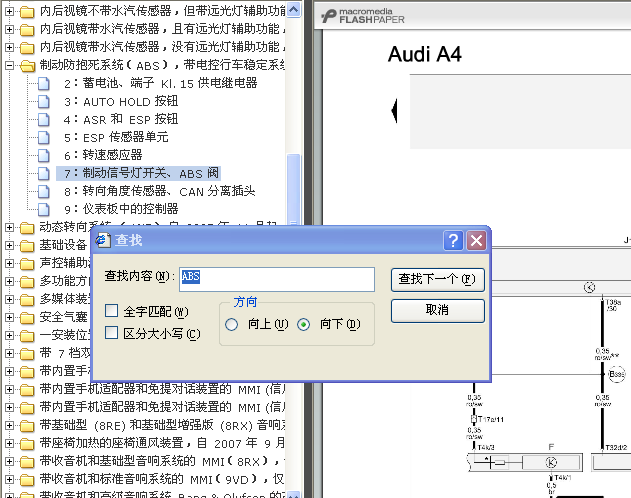Click the 查找 dialog title icon
Image resolution: width=631 pixels, height=498 pixels.
[x=103, y=240]
